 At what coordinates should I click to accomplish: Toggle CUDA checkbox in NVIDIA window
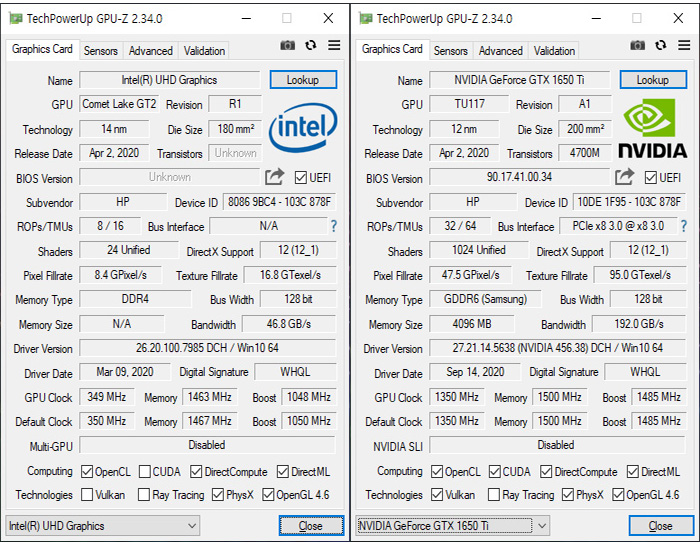click(x=495, y=472)
